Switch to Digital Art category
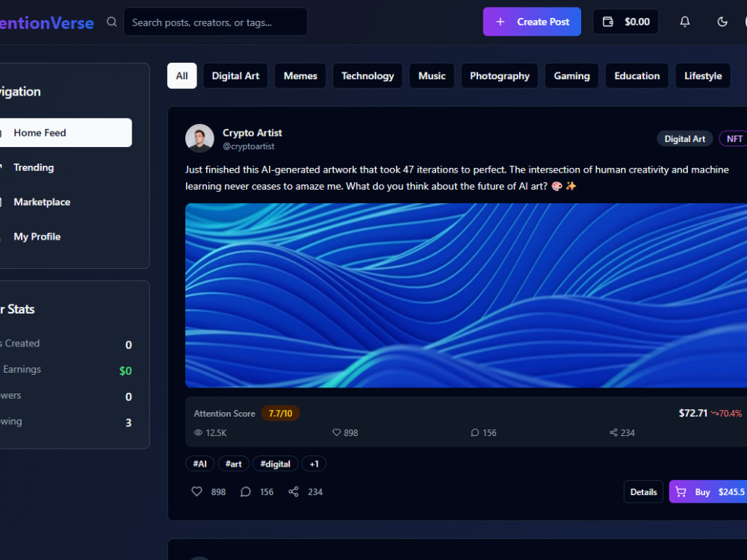The width and height of the screenshot is (747, 560). click(x=235, y=75)
